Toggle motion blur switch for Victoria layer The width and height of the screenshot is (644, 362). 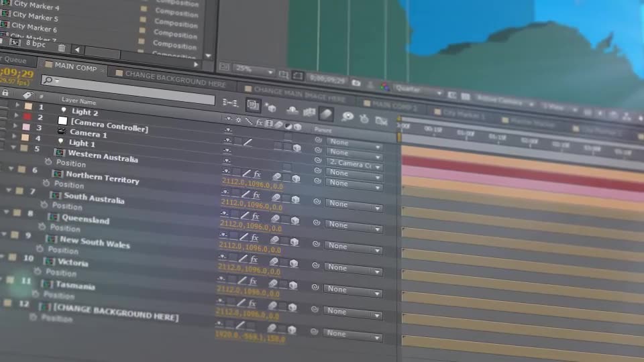[x=273, y=283]
